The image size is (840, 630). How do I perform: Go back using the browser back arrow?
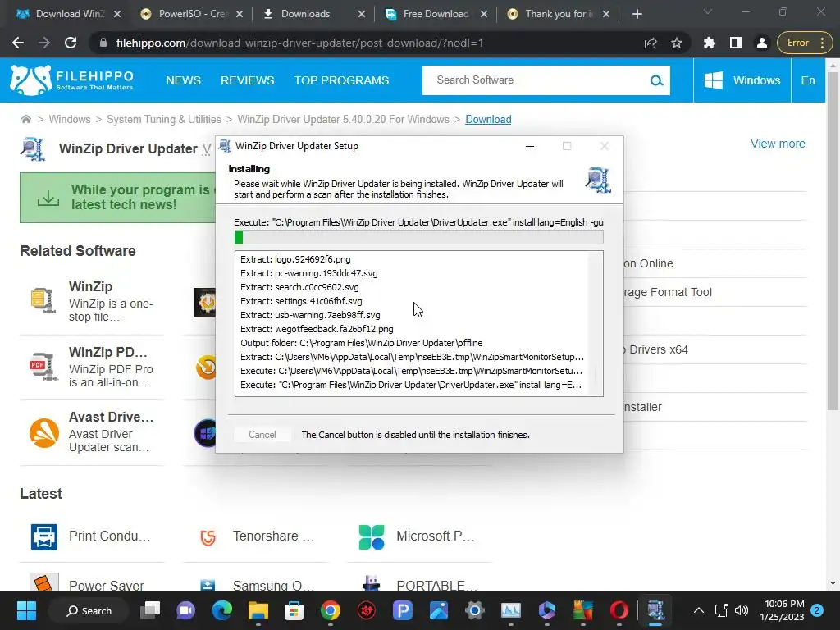[x=18, y=43]
